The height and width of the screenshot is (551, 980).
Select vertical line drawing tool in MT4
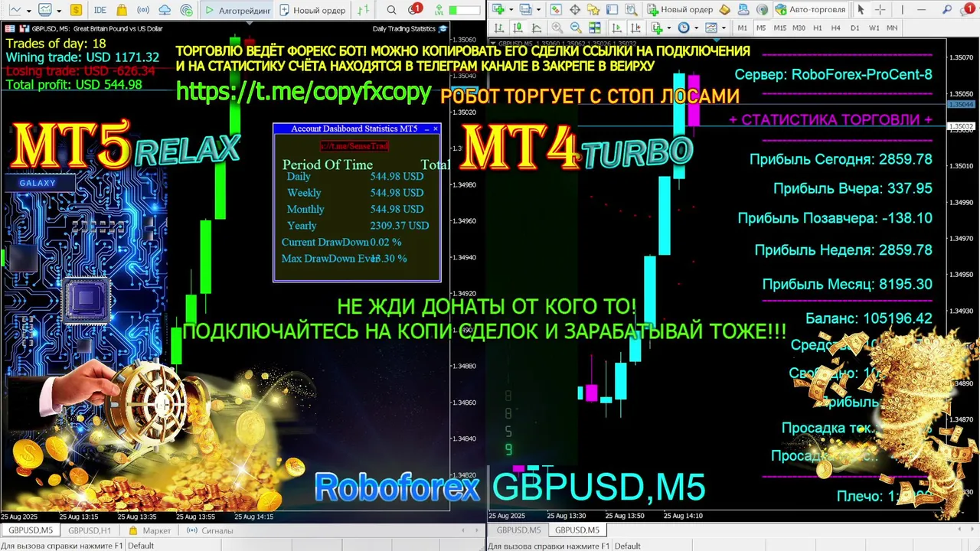pos(902,10)
